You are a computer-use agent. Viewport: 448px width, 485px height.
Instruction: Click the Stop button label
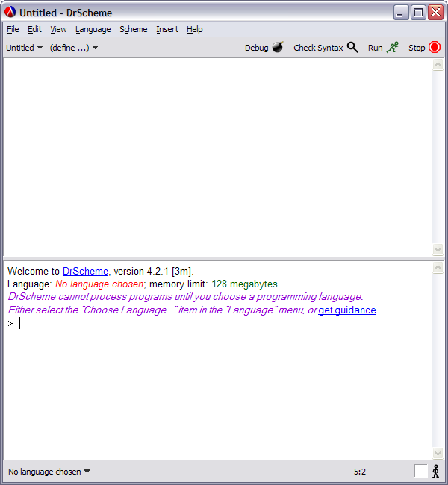[x=417, y=48]
